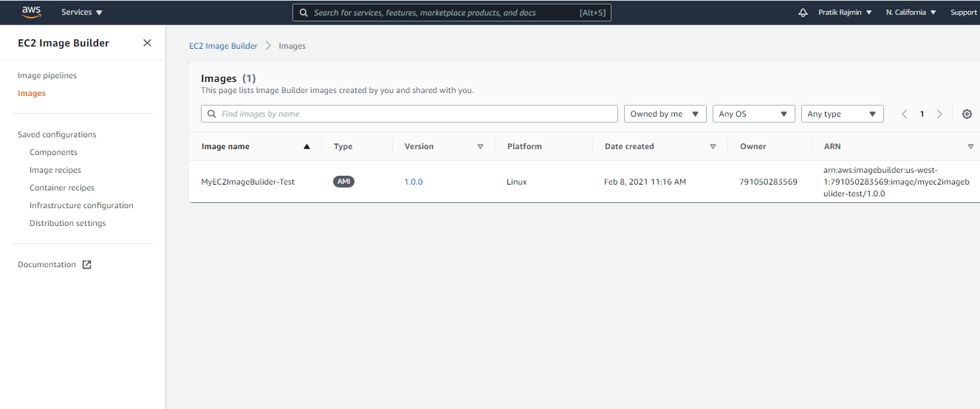Sort by ARN column arrow

(970, 146)
